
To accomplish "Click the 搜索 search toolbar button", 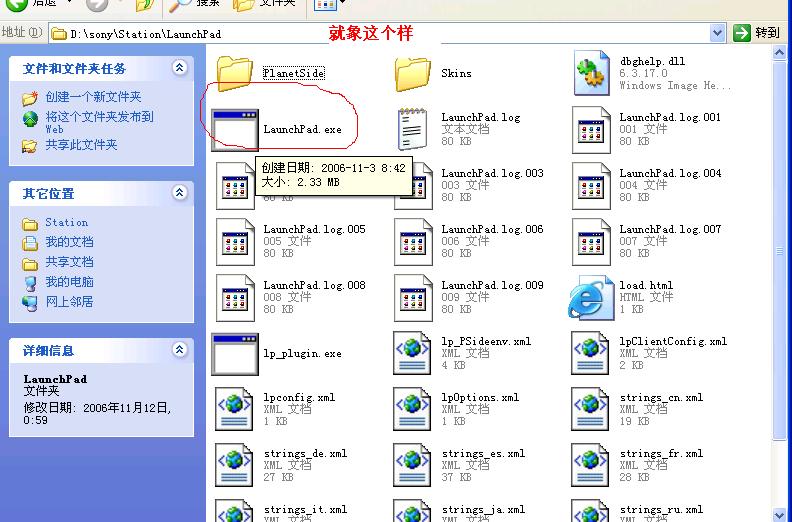I will pyautogui.click(x=194, y=4).
